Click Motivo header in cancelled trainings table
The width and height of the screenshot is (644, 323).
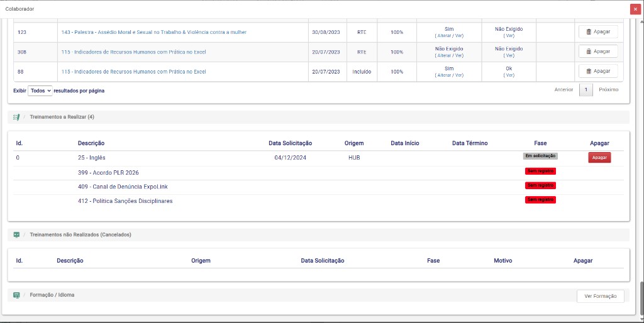tap(502, 261)
